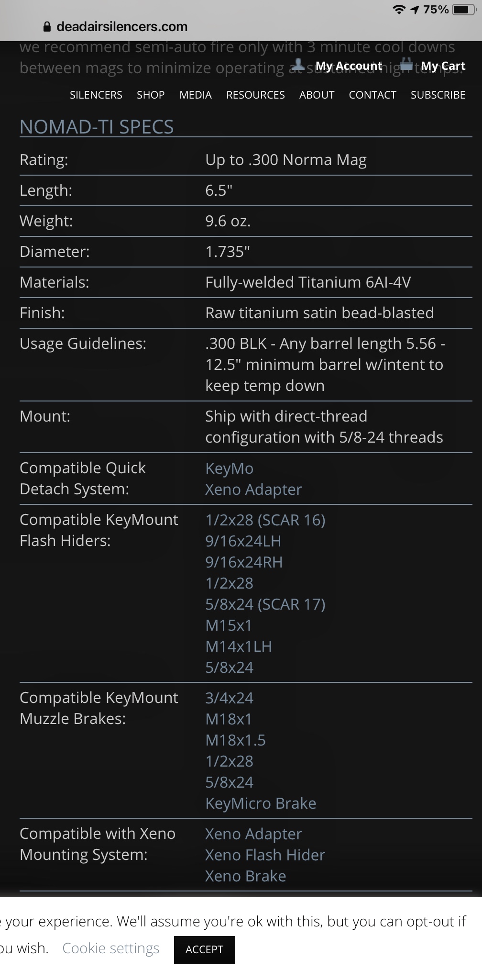The image size is (482, 980).
Task: Tap the battery status icon
Action: point(464,10)
